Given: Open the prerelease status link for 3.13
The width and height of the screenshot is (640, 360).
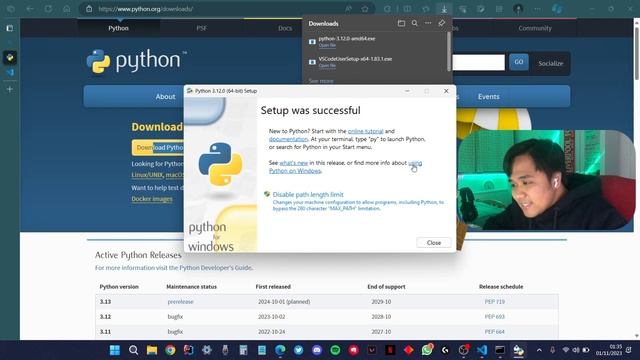Looking at the screenshot, I should click(180, 302).
